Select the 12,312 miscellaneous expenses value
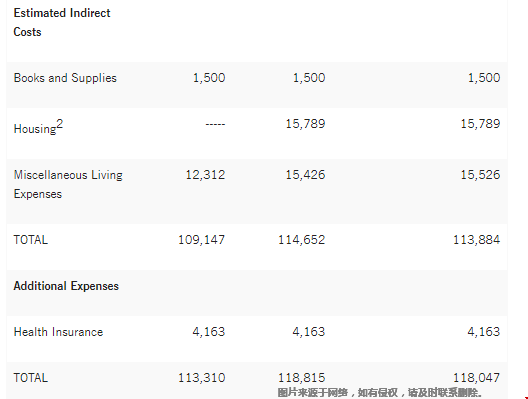The image size is (528, 399). [205, 175]
